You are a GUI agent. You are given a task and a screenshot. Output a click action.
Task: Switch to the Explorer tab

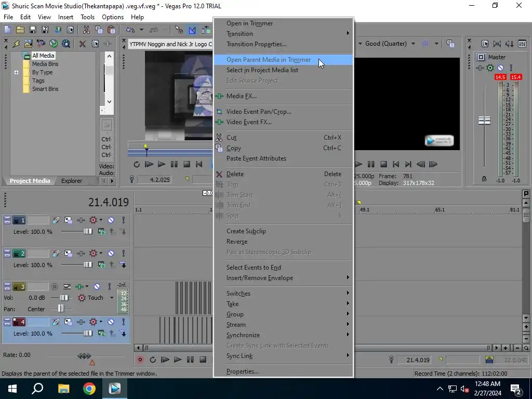(x=72, y=181)
